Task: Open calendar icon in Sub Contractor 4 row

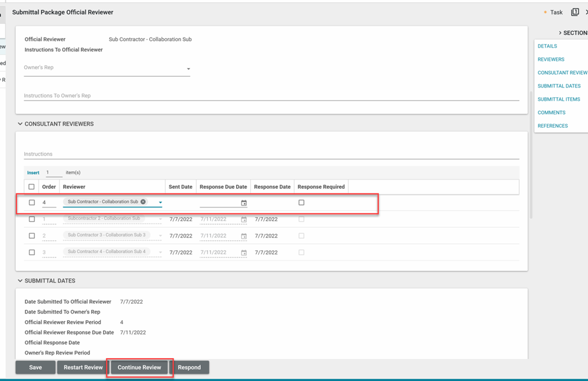Action: 244,253
